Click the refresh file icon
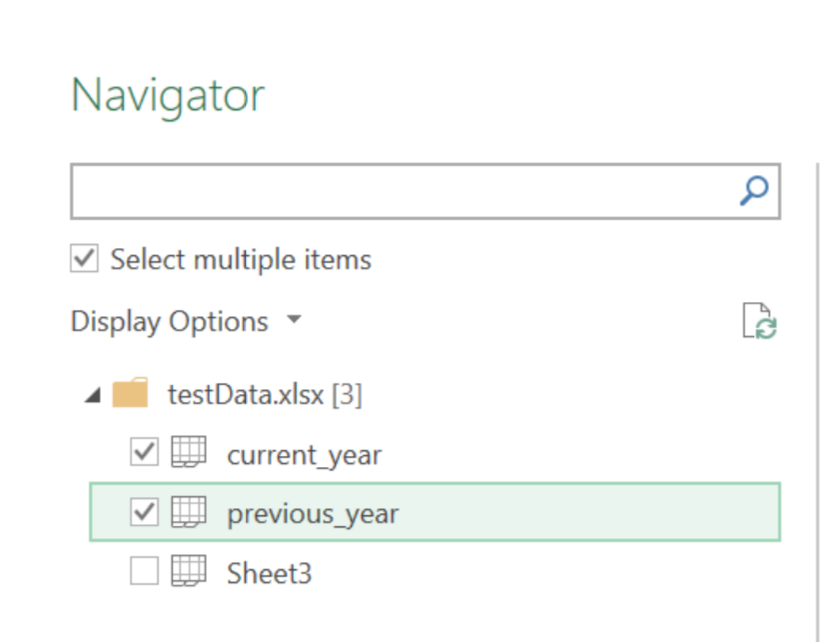 click(x=760, y=321)
